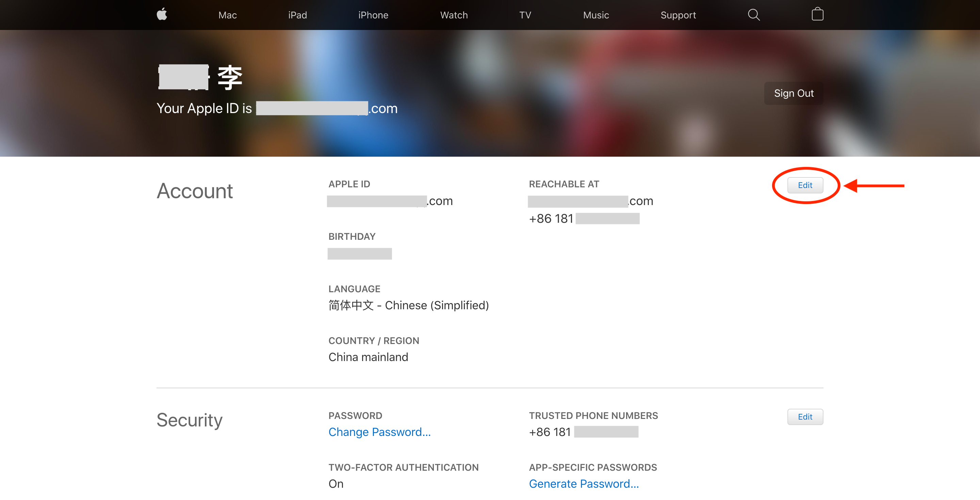Visit the Support page
Viewport: 980px width, 500px height.
[678, 15]
